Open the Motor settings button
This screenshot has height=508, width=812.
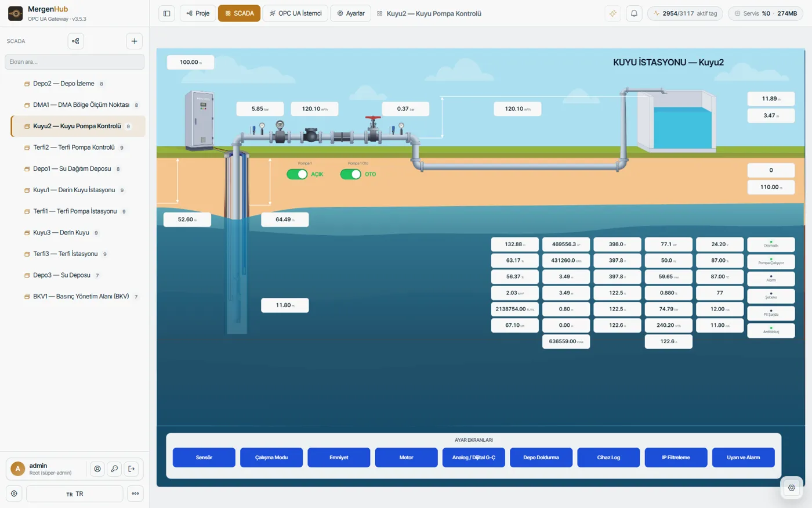coord(406,457)
